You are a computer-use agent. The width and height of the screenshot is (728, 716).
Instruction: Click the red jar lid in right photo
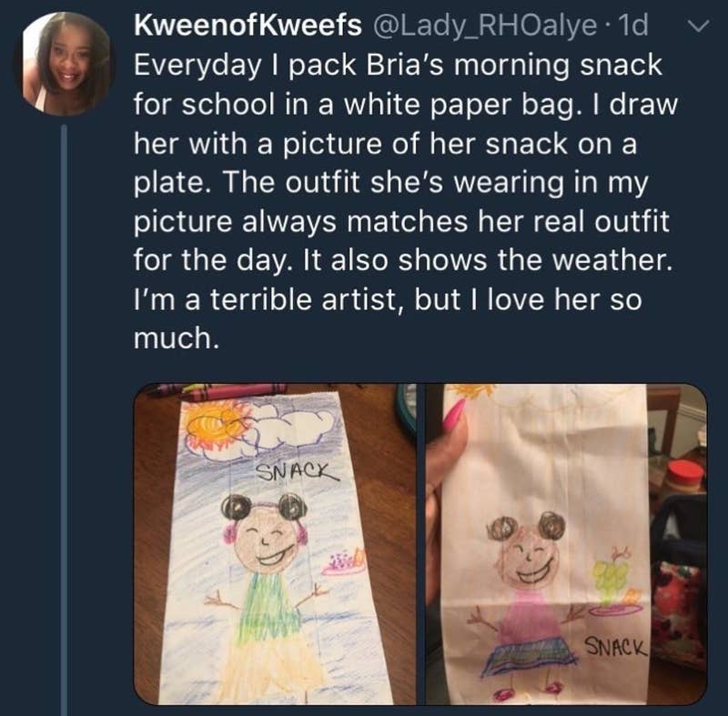point(687,472)
